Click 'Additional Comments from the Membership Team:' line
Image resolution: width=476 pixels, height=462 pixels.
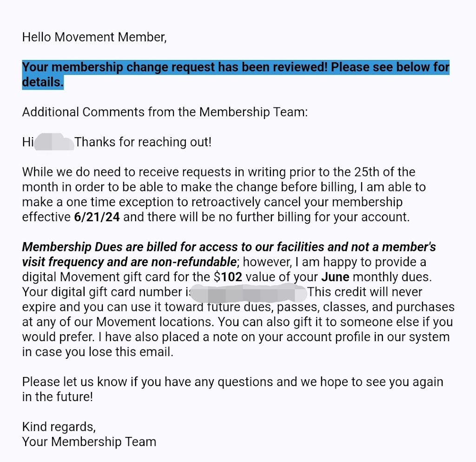pyautogui.click(x=165, y=112)
